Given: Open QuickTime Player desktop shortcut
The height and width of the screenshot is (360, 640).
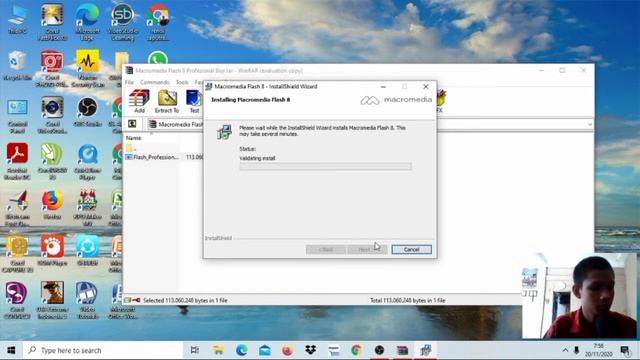Looking at the screenshot, I should pyautogui.click(x=87, y=162).
